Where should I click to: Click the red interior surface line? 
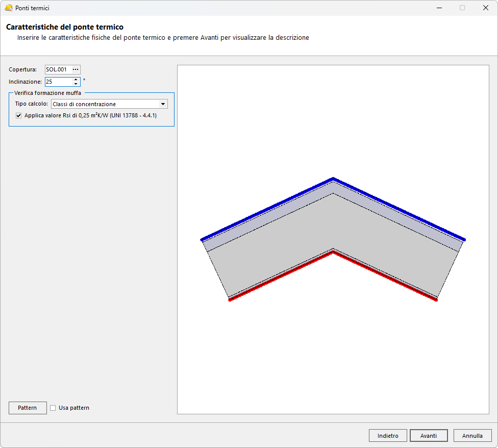[x=281, y=276]
